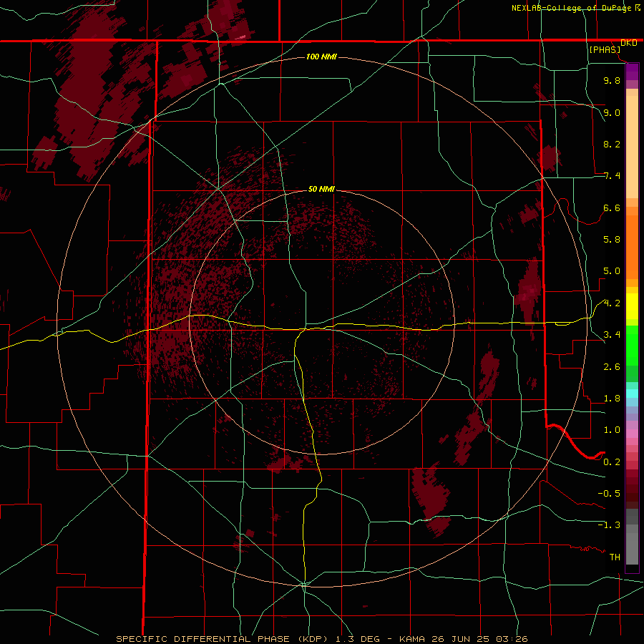The width and height of the screenshot is (644, 644).
Task: Click the [PHAS] legend heading
Action: (605, 49)
